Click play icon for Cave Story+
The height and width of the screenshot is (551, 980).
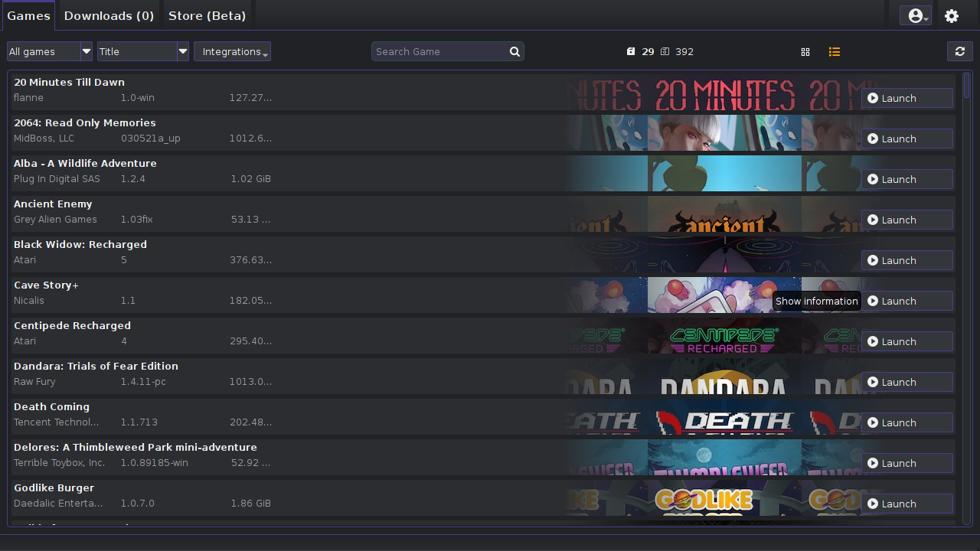tap(873, 301)
